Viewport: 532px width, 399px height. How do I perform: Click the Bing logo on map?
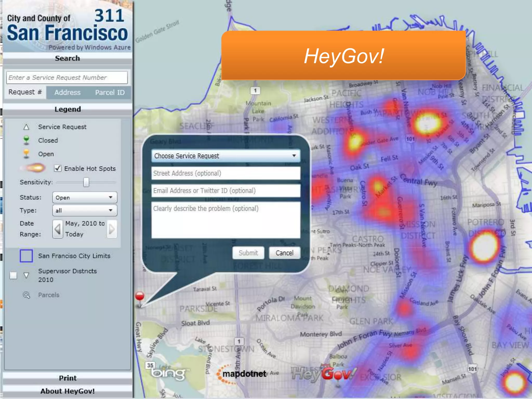click(168, 374)
